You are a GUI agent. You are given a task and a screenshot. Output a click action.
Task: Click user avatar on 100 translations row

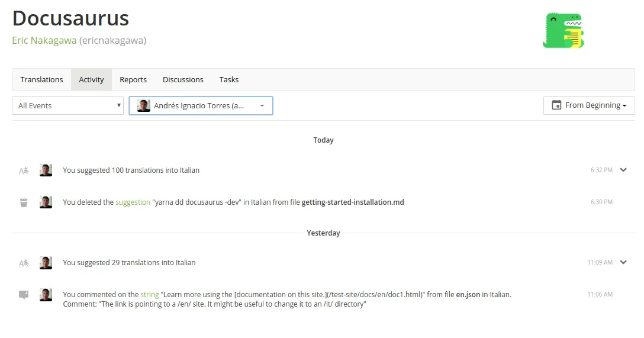click(46, 170)
